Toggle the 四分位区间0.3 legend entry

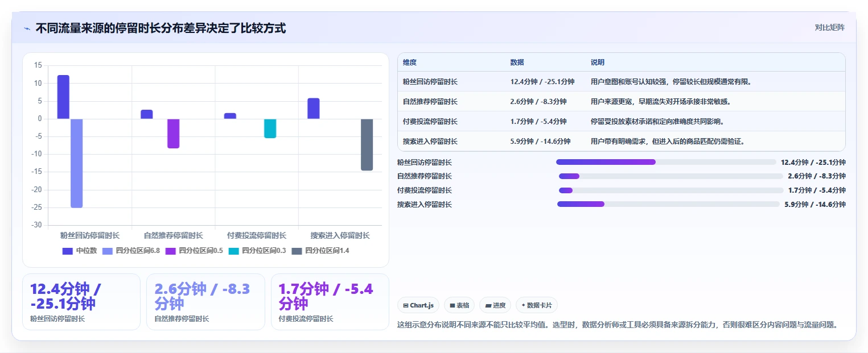tap(257, 251)
